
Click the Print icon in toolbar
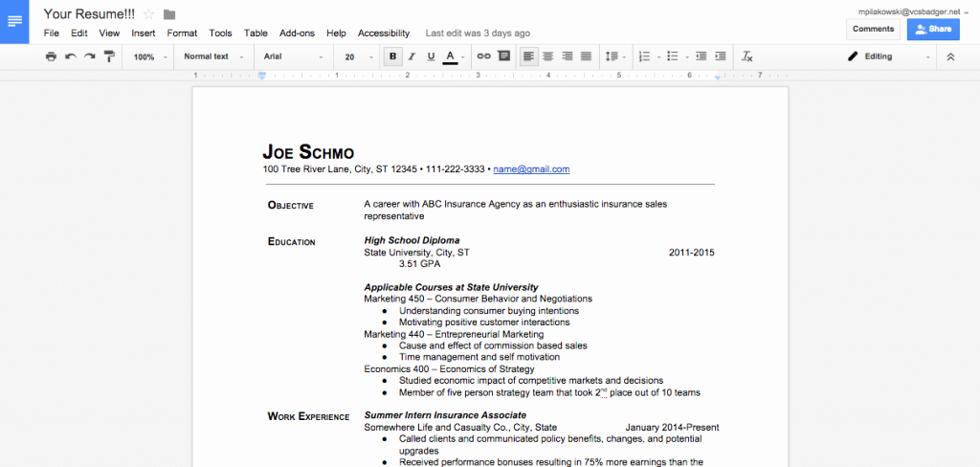52,56
